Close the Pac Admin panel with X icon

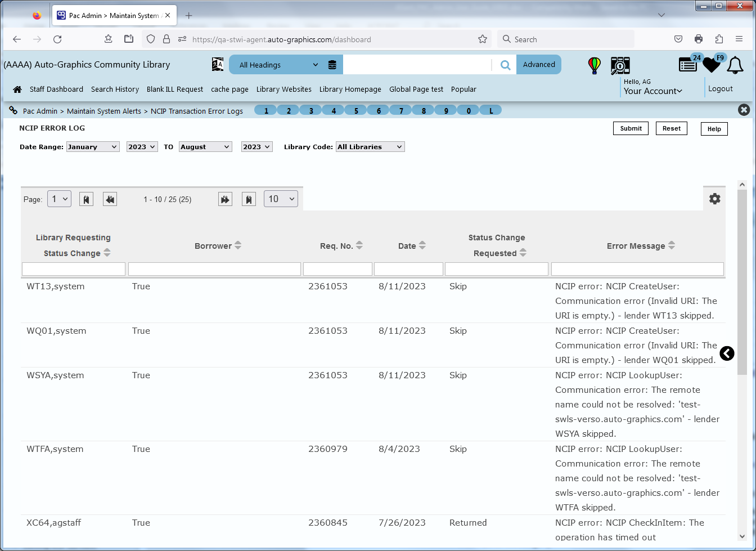(x=744, y=110)
